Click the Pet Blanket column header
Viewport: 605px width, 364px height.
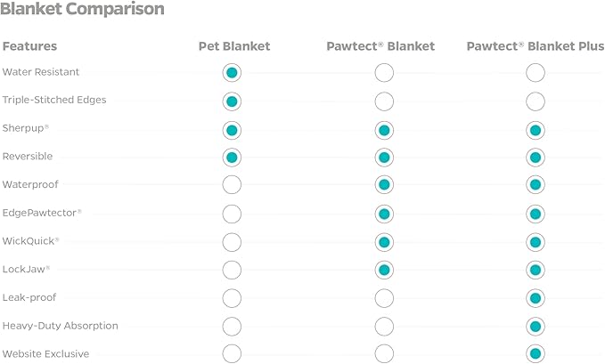(233, 45)
